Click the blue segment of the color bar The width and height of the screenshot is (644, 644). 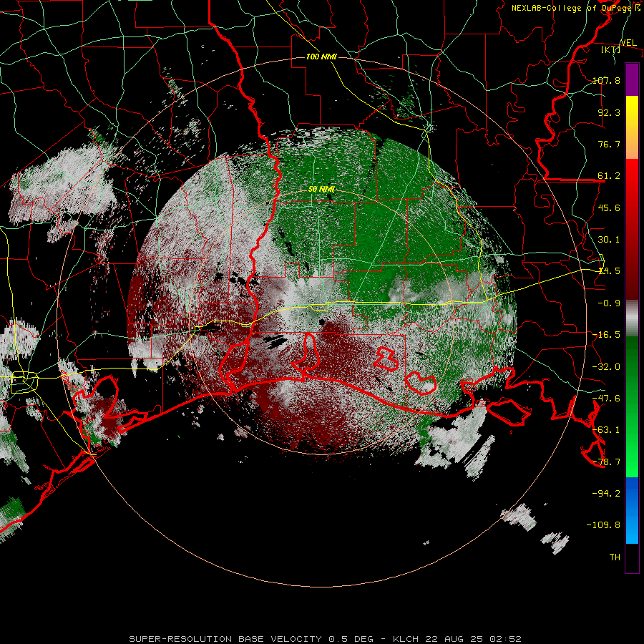pos(632,510)
